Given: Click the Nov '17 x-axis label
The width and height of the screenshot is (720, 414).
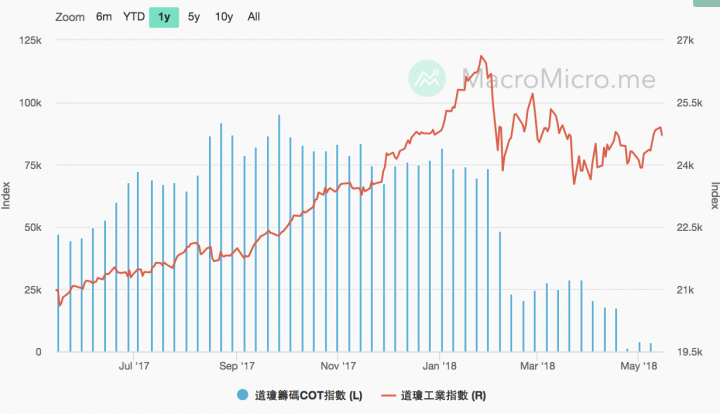Looking at the screenshot, I should [x=338, y=366].
